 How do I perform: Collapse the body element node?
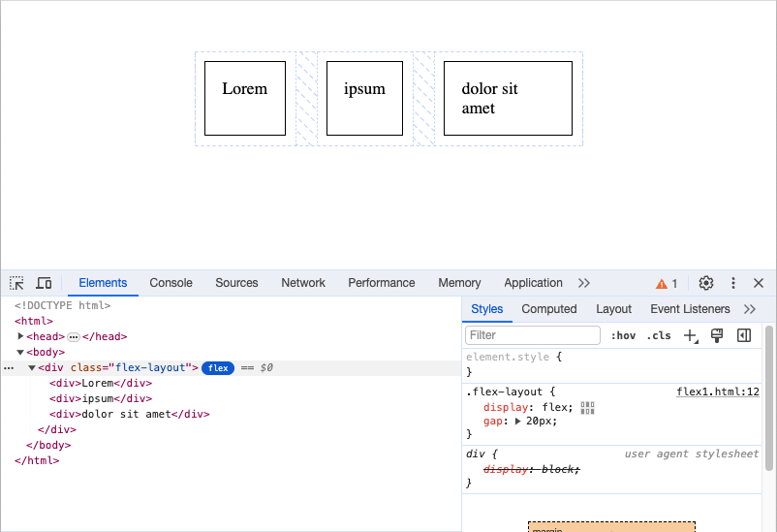(x=21, y=352)
